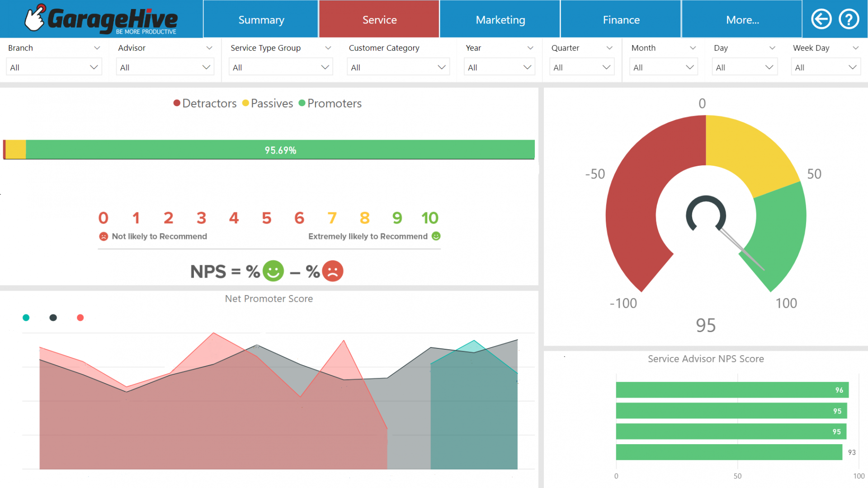868x488 pixels.
Task: Open the More... navigation option
Action: pyautogui.click(x=742, y=19)
